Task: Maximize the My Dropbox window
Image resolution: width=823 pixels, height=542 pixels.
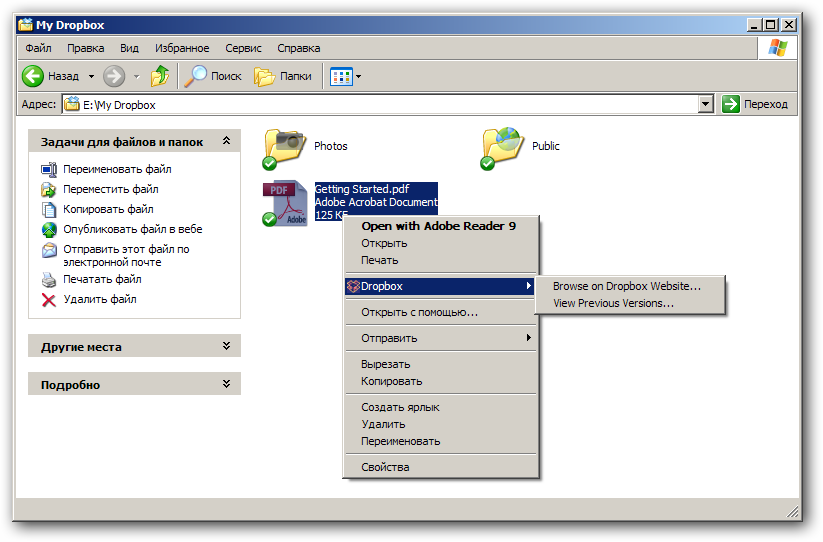Action: tap(771, 25)
